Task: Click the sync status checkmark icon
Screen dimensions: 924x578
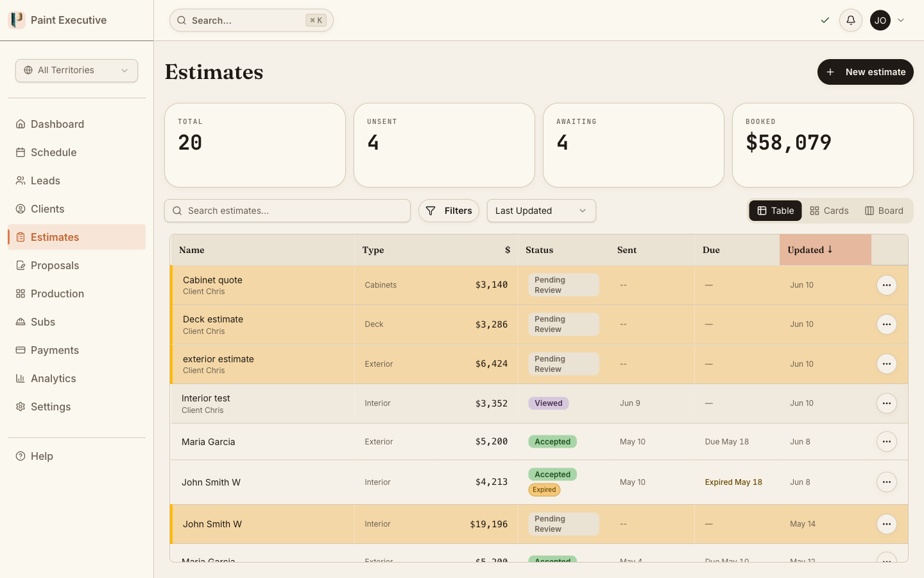Action: (825, 21)
